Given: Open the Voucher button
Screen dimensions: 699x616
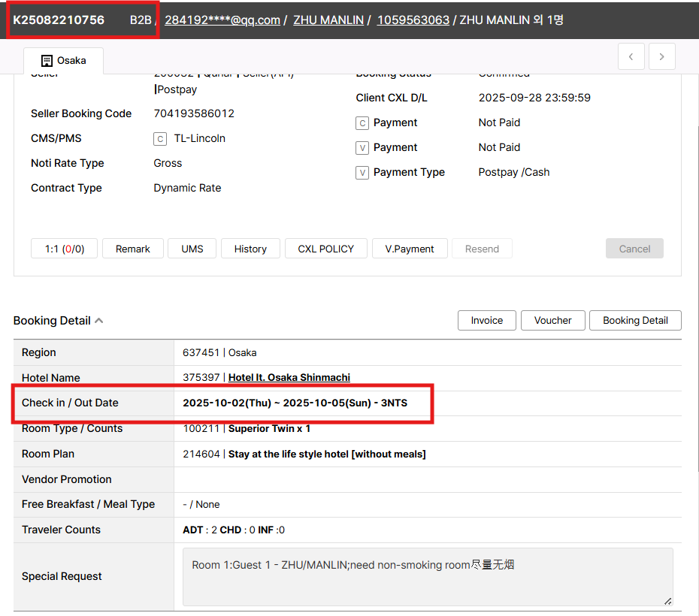Looking at the screenshot, I should (x=552, y=320).
